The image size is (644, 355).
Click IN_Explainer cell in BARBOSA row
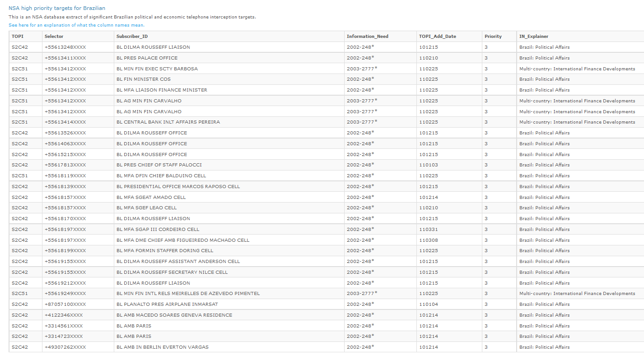[x=580, y=69]
